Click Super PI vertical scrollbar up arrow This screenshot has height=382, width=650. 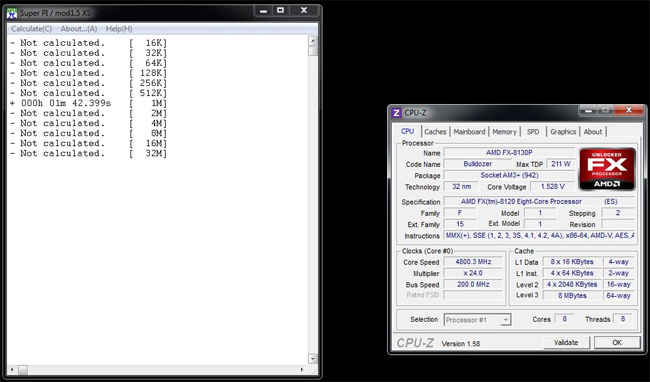313,41
